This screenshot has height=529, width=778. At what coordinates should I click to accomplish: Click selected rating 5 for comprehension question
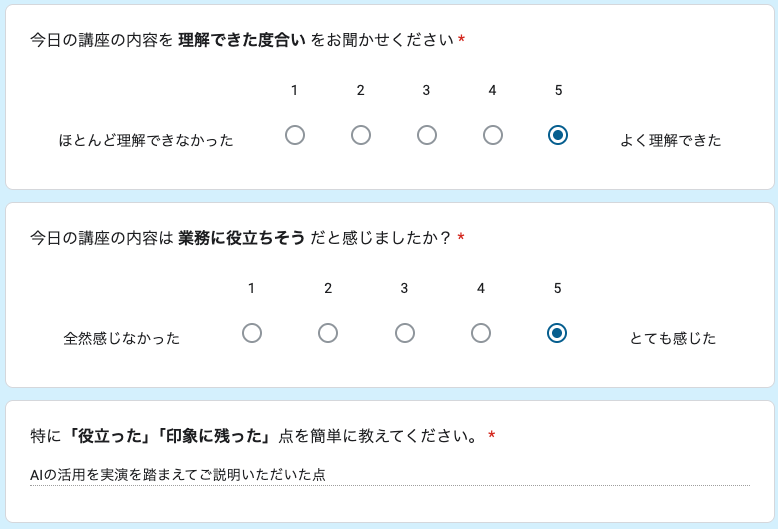(x=558, y=135)
